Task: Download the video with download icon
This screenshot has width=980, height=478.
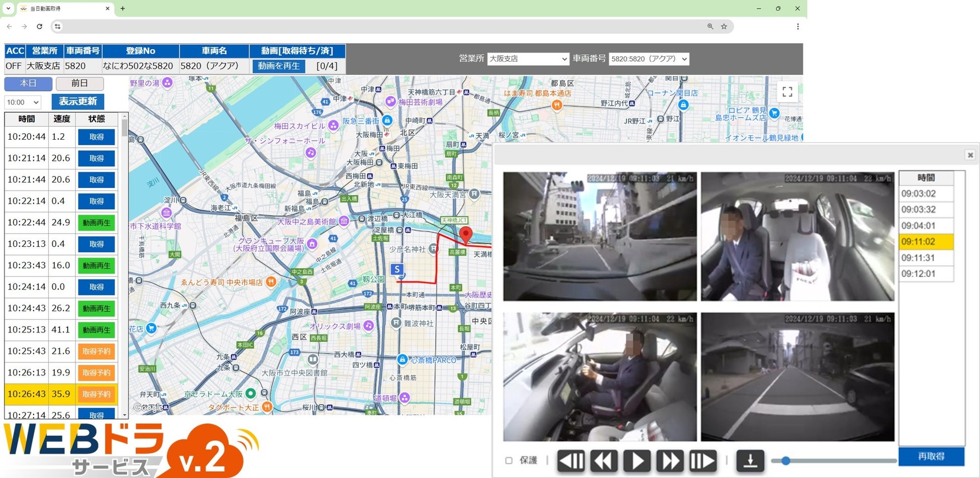Action: [750, 460]
